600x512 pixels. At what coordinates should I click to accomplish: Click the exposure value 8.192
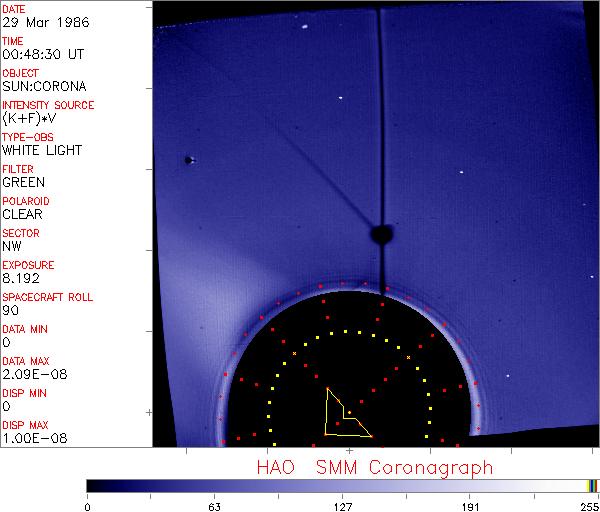point(22,278)
